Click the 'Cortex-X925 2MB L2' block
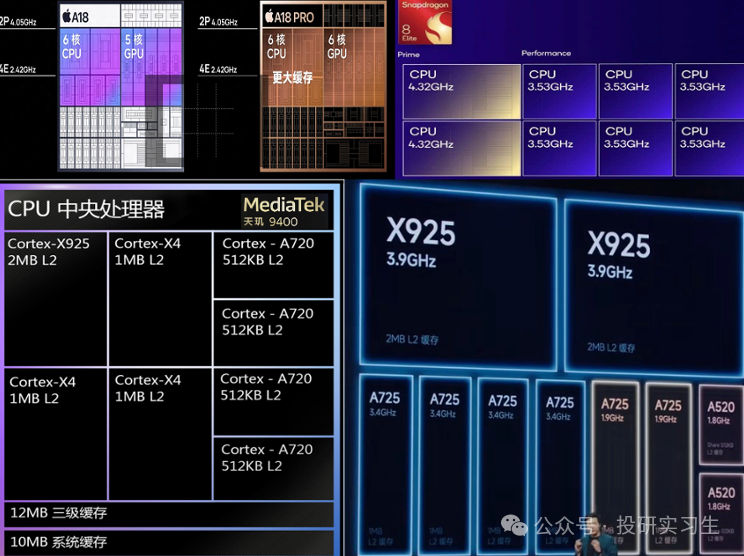744x556 pixels. pos(56,299)
